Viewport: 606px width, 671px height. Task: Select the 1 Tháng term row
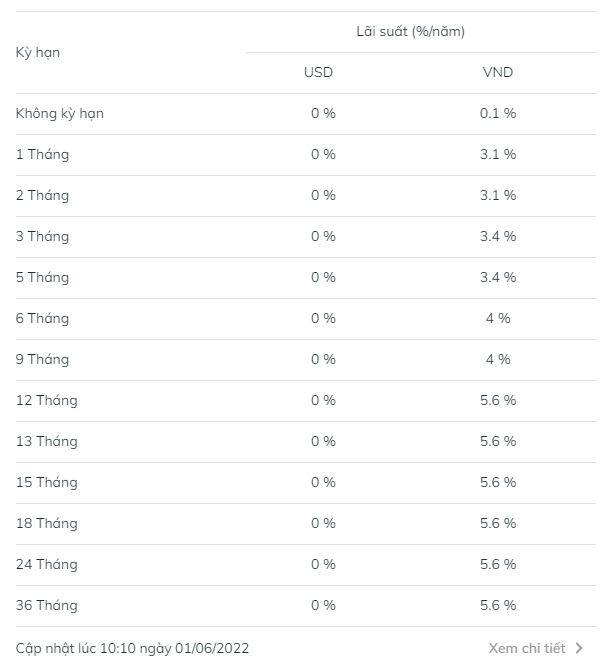[43, 154]
